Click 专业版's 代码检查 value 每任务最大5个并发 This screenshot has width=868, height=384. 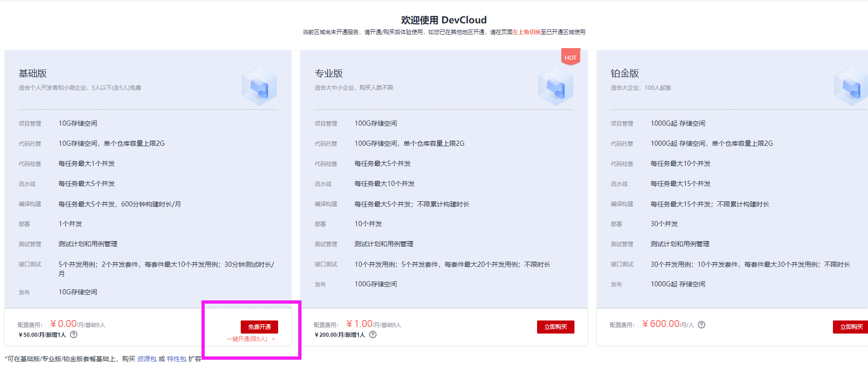click(382, 164)
